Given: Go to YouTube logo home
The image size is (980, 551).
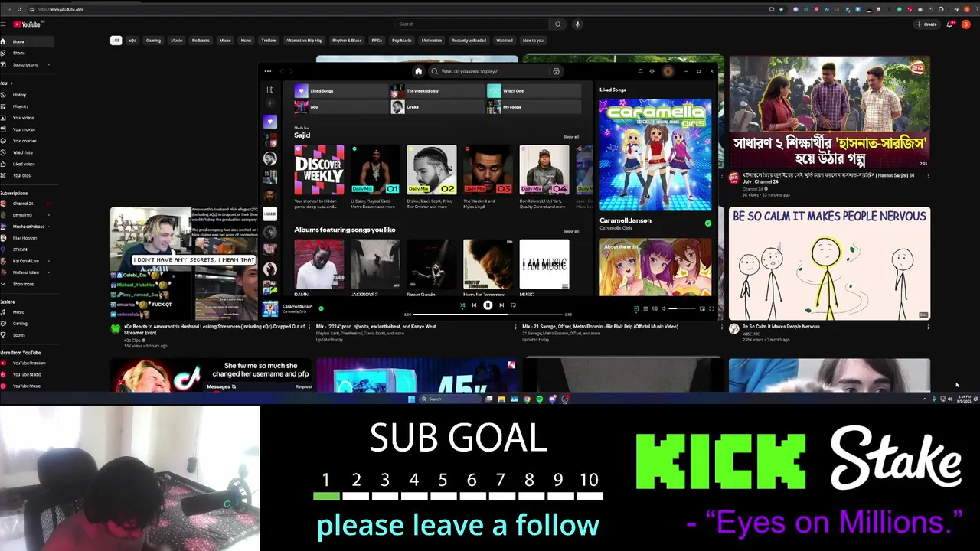Looking at the screenshot, I should 27,24.
